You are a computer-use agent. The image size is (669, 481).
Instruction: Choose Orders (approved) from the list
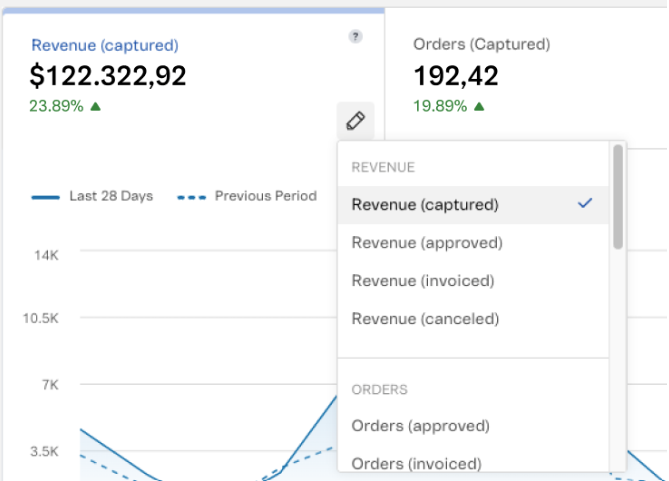420,426
